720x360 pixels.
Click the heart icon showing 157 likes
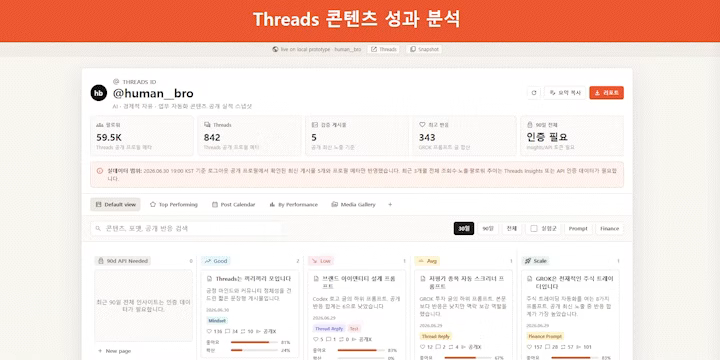(529, 347)
